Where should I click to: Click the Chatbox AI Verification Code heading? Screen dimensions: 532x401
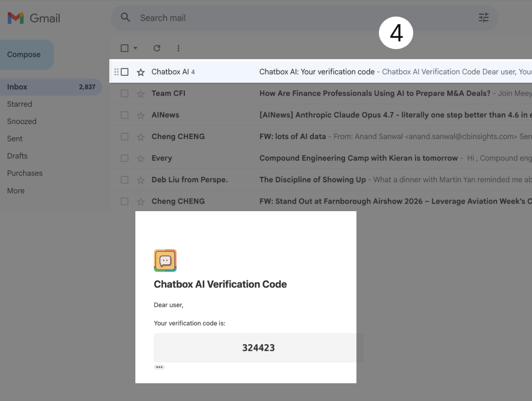[220, 284]
